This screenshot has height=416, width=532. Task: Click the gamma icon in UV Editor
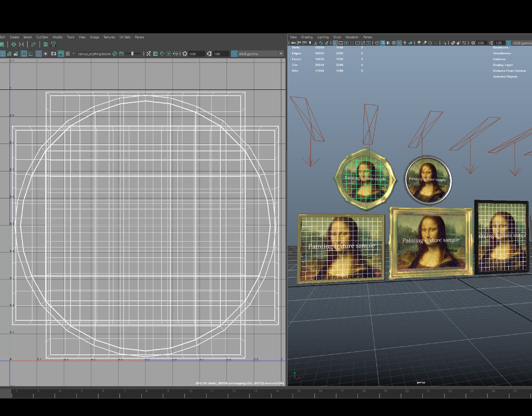[x=209, y=54]
